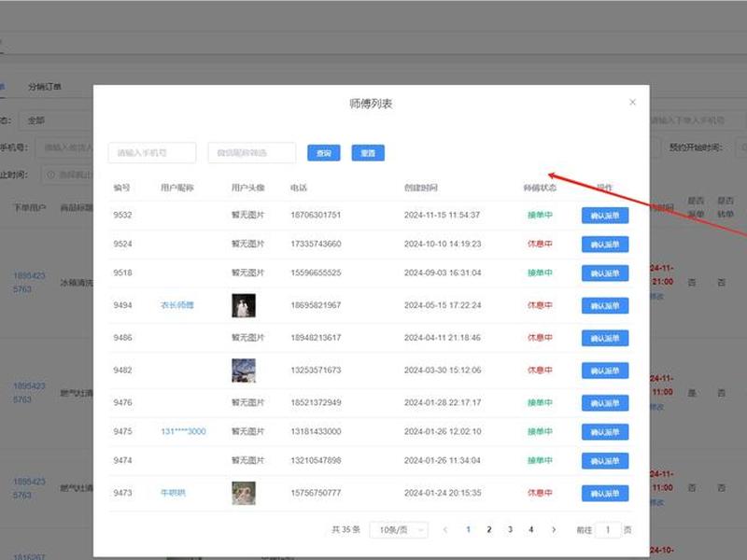
Task: Select page 3 in pagination
Action: (510, 529)
